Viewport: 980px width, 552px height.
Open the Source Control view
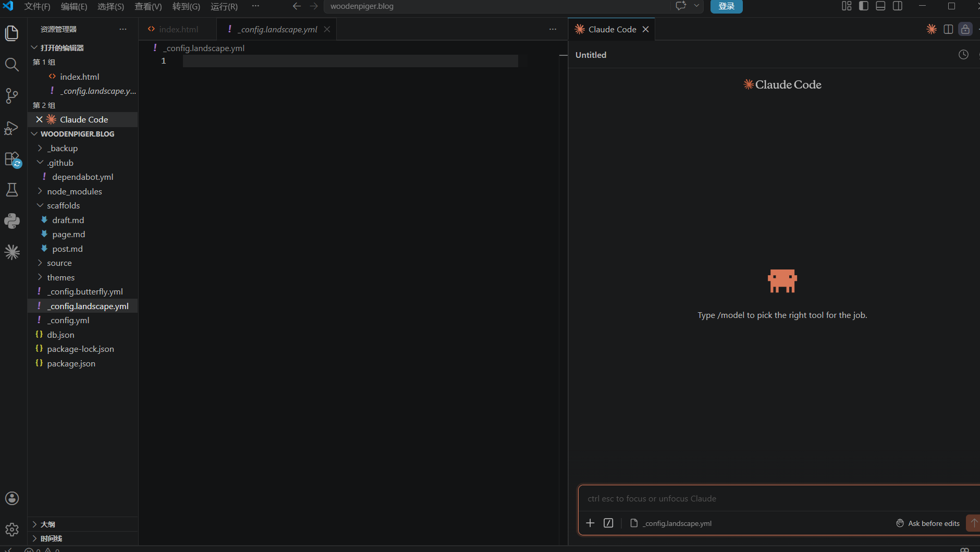click(11, 96)
